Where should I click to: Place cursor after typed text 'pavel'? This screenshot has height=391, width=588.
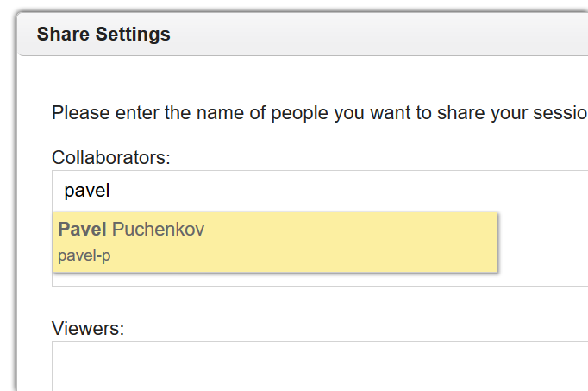111,191
